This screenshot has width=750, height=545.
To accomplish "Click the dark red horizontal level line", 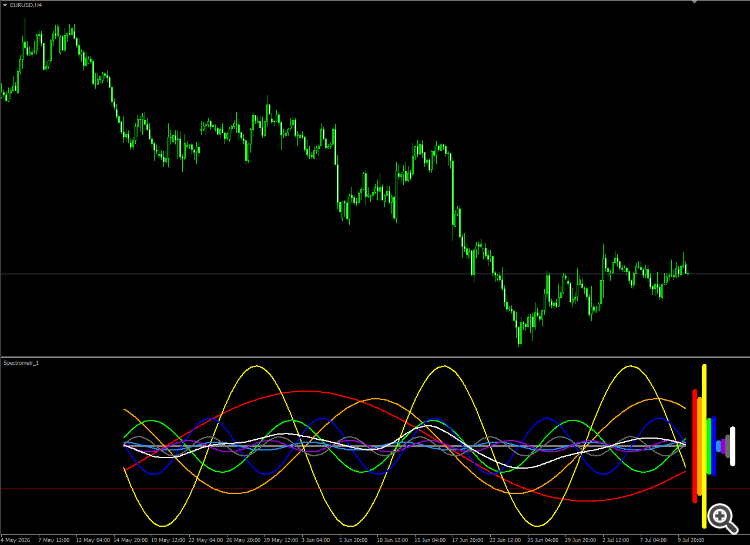I will [x=335, y=489].
